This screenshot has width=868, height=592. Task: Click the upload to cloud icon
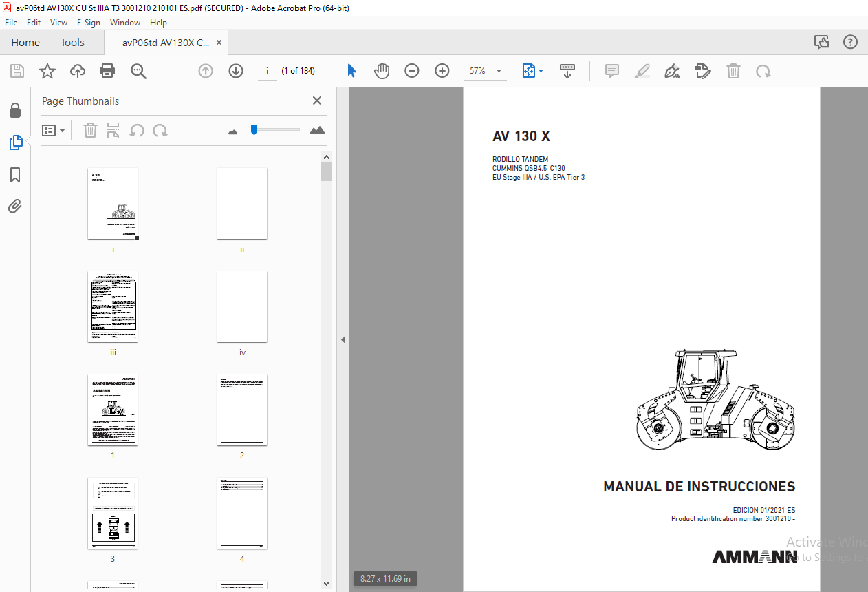coord(78,71)
